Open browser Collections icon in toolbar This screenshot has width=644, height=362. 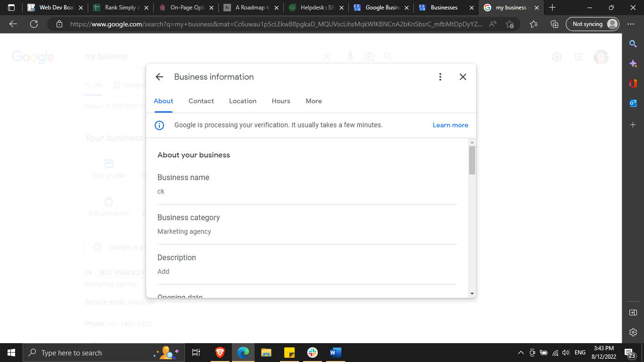tap(554, 24)
